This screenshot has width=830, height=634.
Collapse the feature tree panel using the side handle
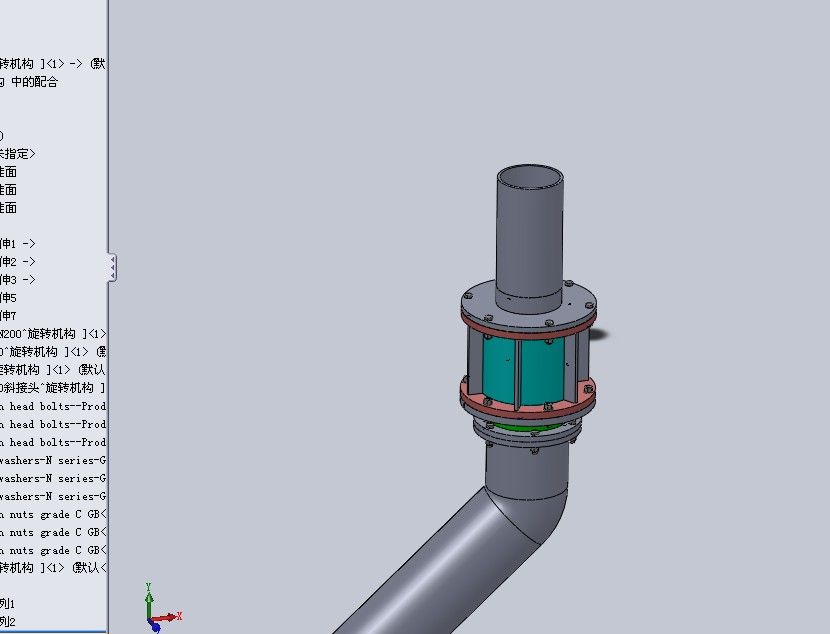112,267
